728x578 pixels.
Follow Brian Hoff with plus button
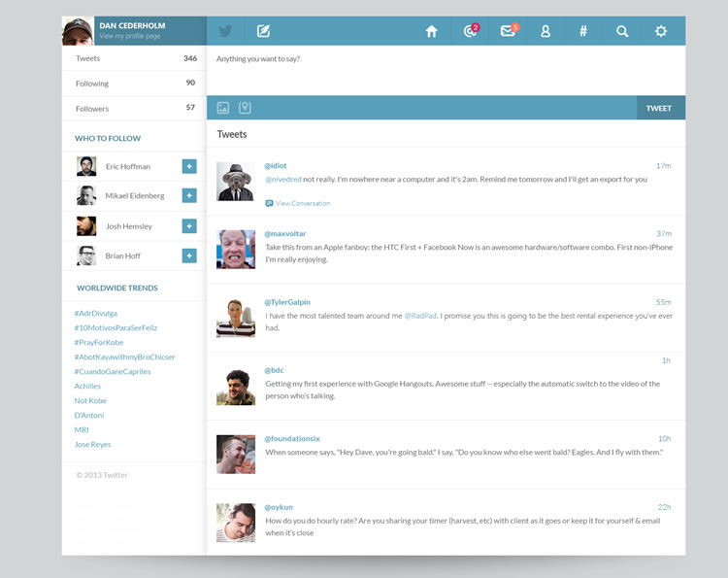189,255
